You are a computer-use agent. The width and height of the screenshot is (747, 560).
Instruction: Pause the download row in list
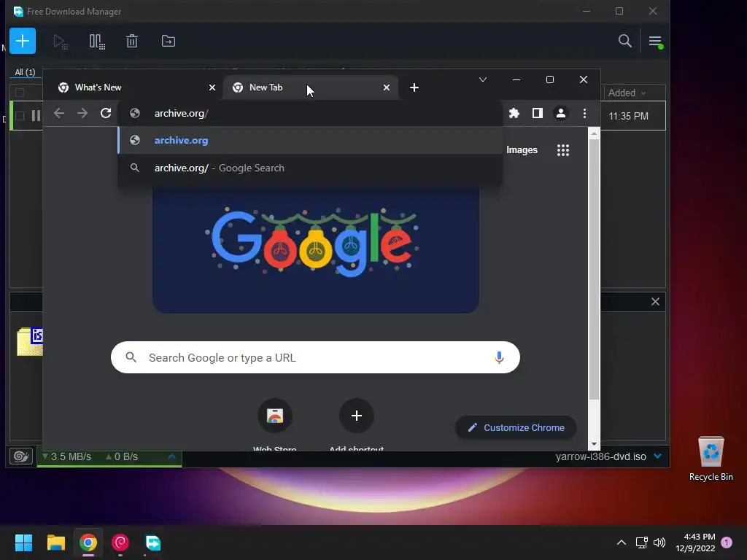(36, 116)
